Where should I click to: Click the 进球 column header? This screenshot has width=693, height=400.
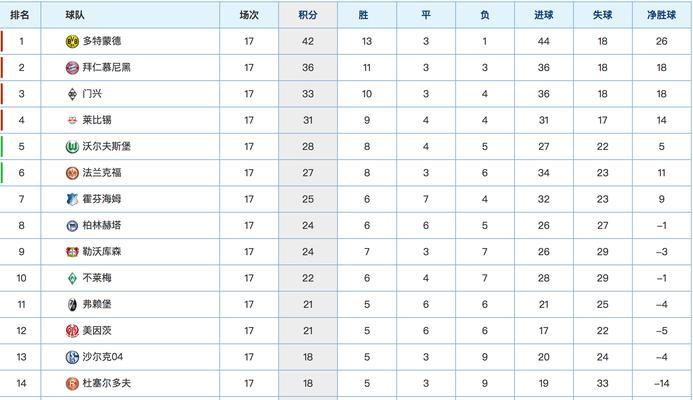coord(544,15)
